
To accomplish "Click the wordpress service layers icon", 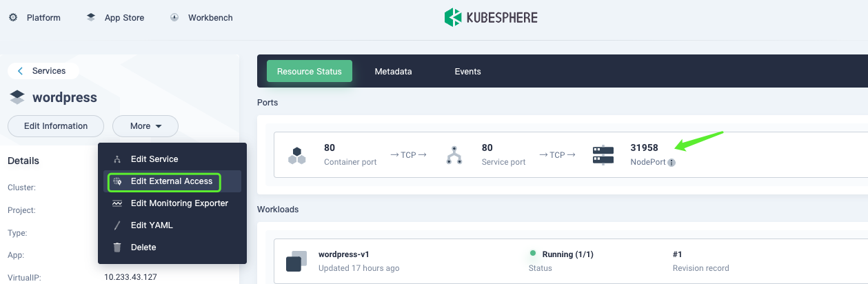I will click(17, 98).
